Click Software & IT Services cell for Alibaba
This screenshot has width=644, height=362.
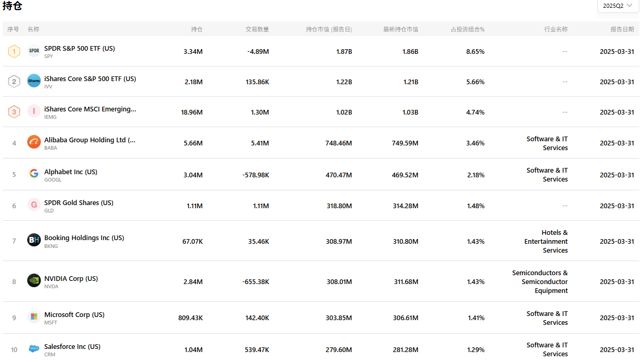pyautogui.click(x=547, y=143)
